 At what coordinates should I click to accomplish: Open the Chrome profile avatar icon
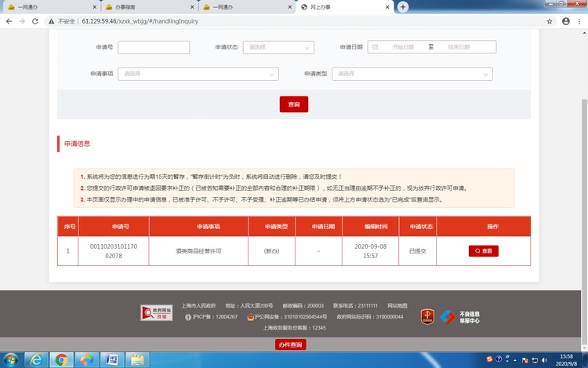coord(565,21)
